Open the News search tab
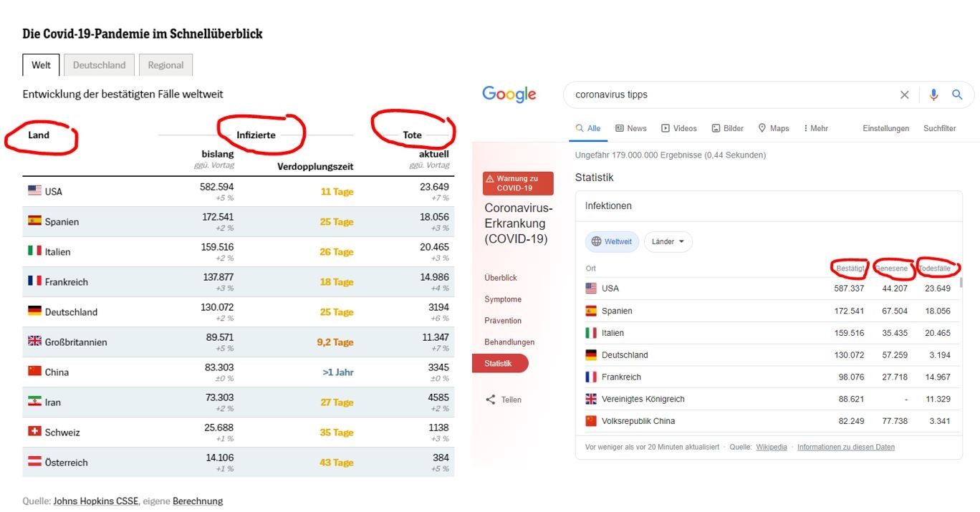Viewport: 980px width, 512px height. pos(630,128)
